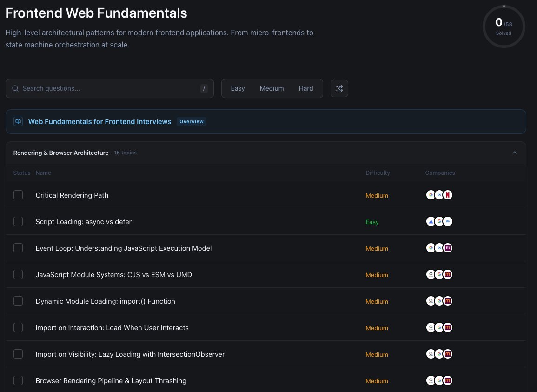
Task: Mark Browser Rendering Pipeline as solved
Action: (18, 380)
